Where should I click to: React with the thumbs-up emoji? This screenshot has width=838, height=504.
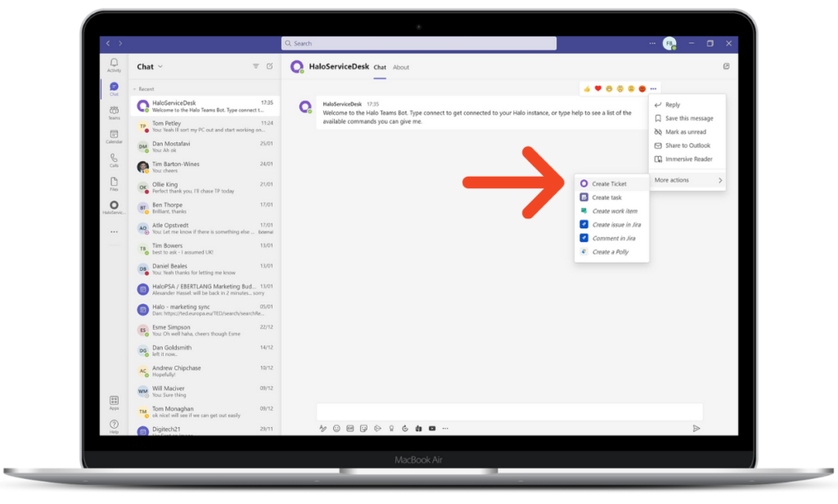click(587, 88)
